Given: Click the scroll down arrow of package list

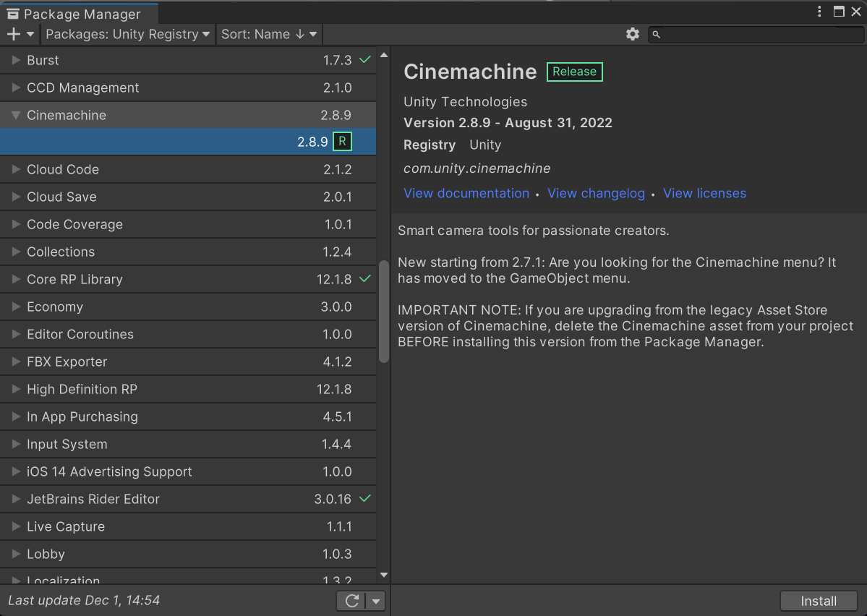Looking at the screenshot, I should 384,575.
